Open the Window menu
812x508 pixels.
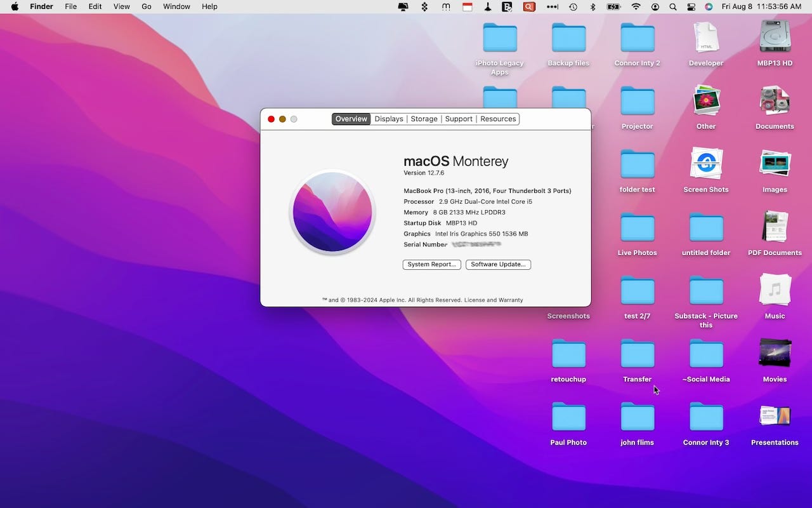[176, 6]
